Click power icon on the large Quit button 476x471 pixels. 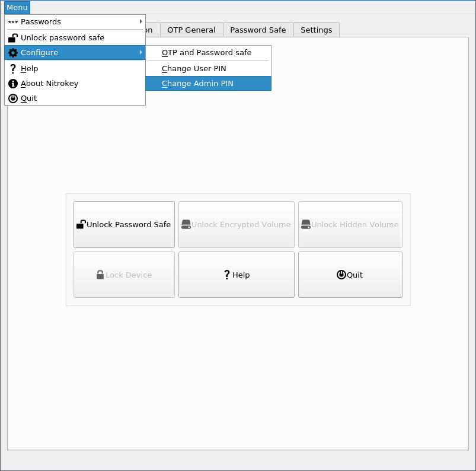(341, 275)
